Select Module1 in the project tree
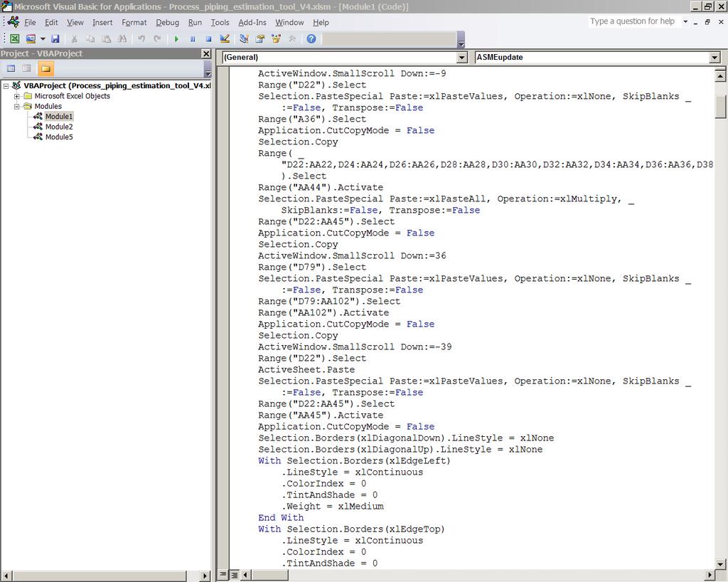Image resolution: width=728 pixels, height=582 pixels. click(x=58, y=117)
